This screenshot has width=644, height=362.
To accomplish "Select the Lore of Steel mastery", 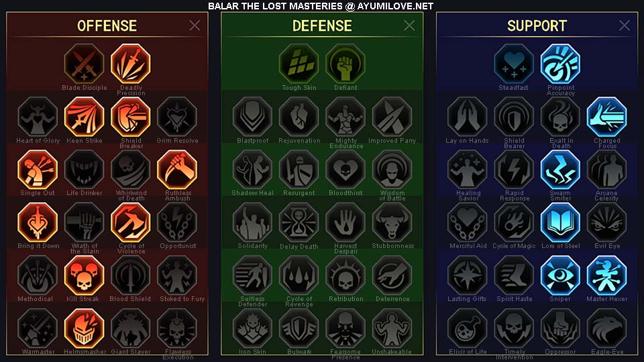I will pyautogui.click(x=560, y=223).
